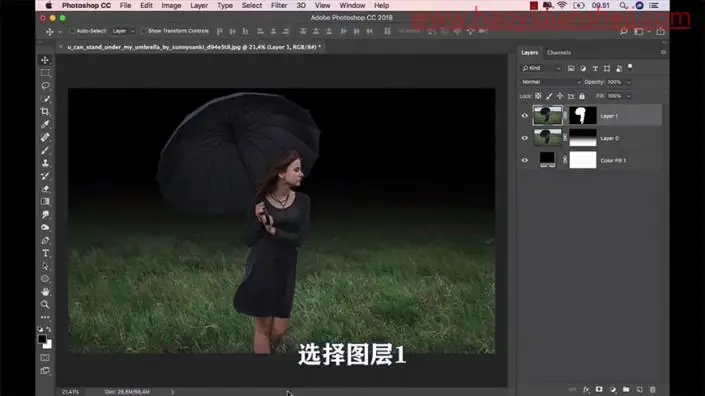Select the Ellipse shape tool
The width and height of the screenshot is (705, 396).
coord(45,279)
